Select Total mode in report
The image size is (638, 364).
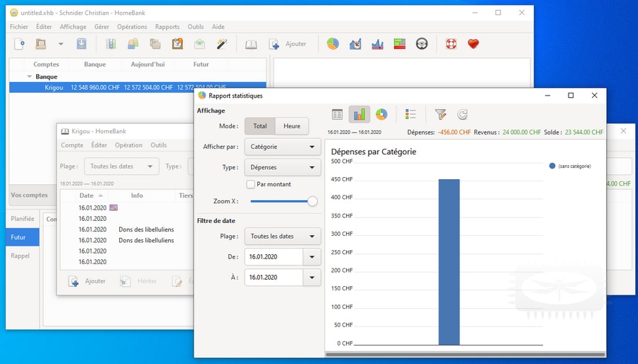click(x=260, y=126)
